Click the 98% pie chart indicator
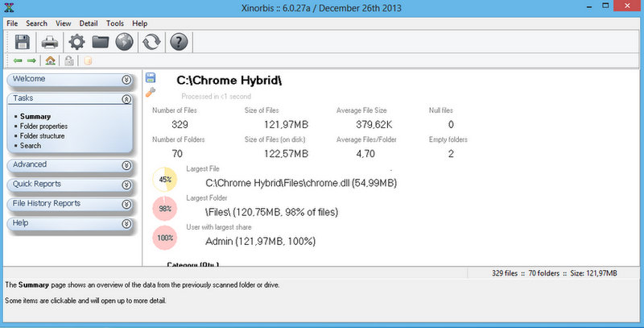 (165, 209)
